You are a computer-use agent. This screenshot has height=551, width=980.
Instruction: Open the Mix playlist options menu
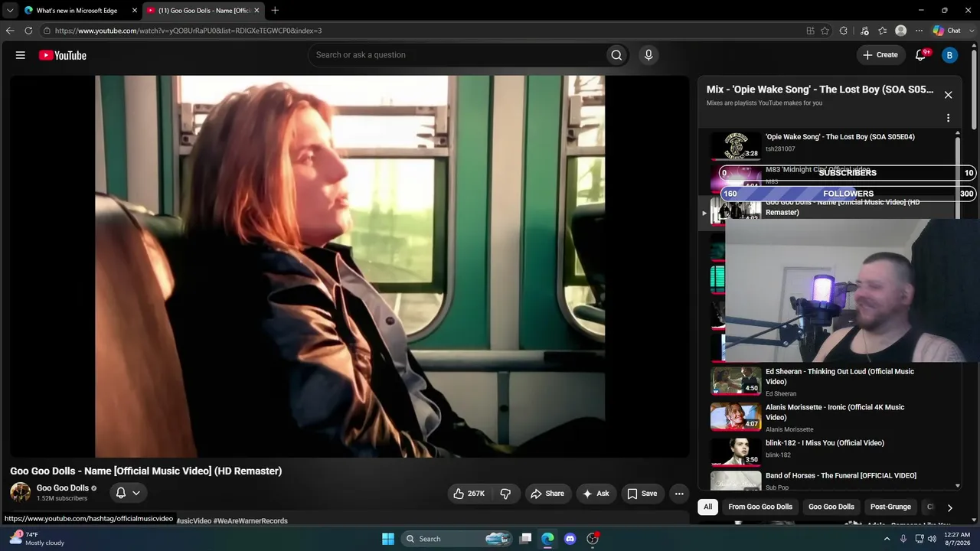tap(948, 118)
